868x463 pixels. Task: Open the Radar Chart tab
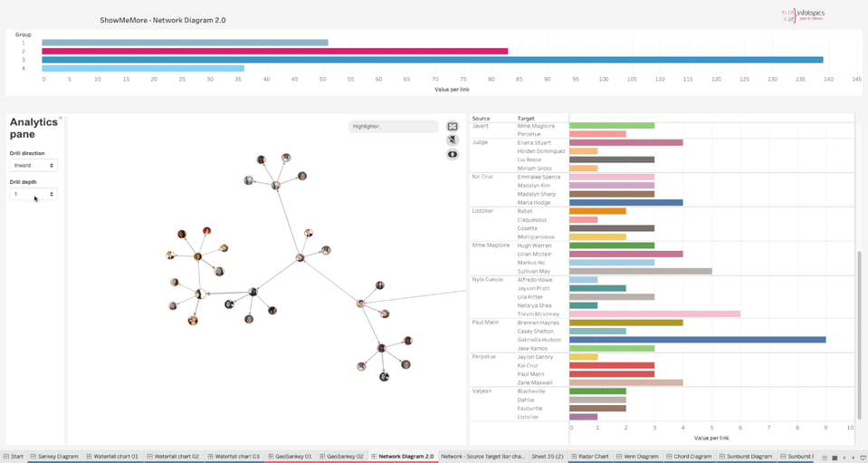point(592,457)
